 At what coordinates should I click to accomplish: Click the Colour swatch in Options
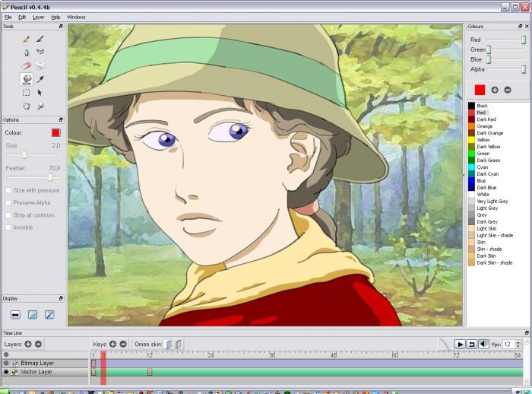(x=56, y=133)
